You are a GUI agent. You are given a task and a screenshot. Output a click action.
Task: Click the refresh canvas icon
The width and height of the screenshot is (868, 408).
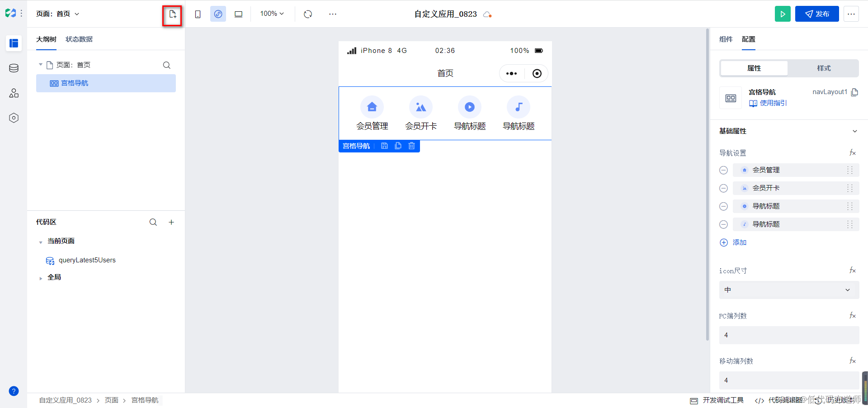(x=308, y=14)
